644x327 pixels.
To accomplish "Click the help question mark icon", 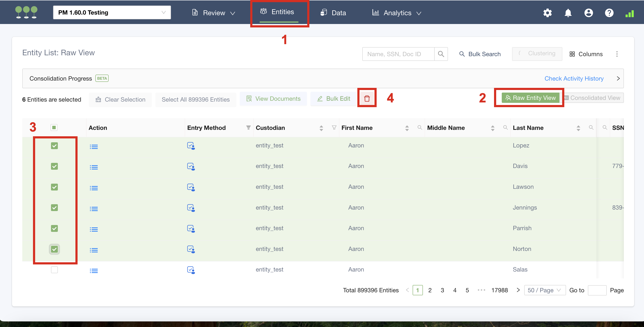I will (x=609, y=13).
